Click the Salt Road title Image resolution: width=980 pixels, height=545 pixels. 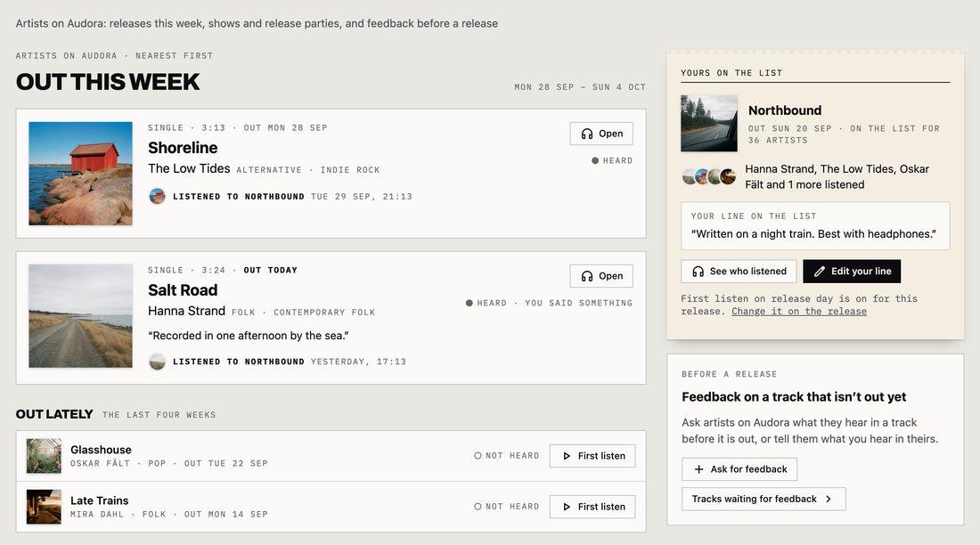click(184, 290)
